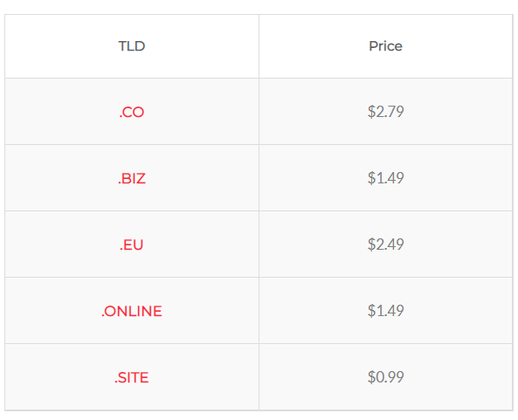Click the .ONLINE row's TLD cell

click(132, 311)
